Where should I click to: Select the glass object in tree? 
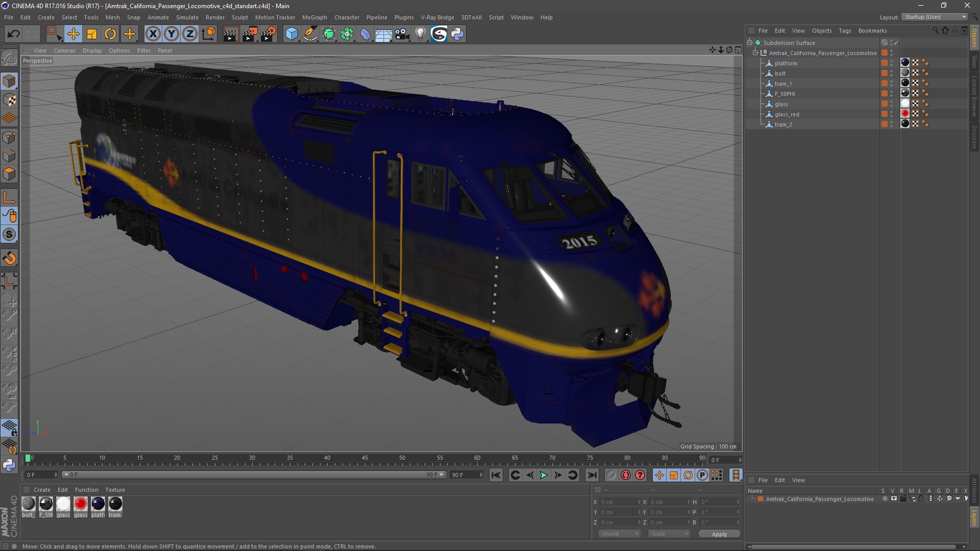click(781, 104)
